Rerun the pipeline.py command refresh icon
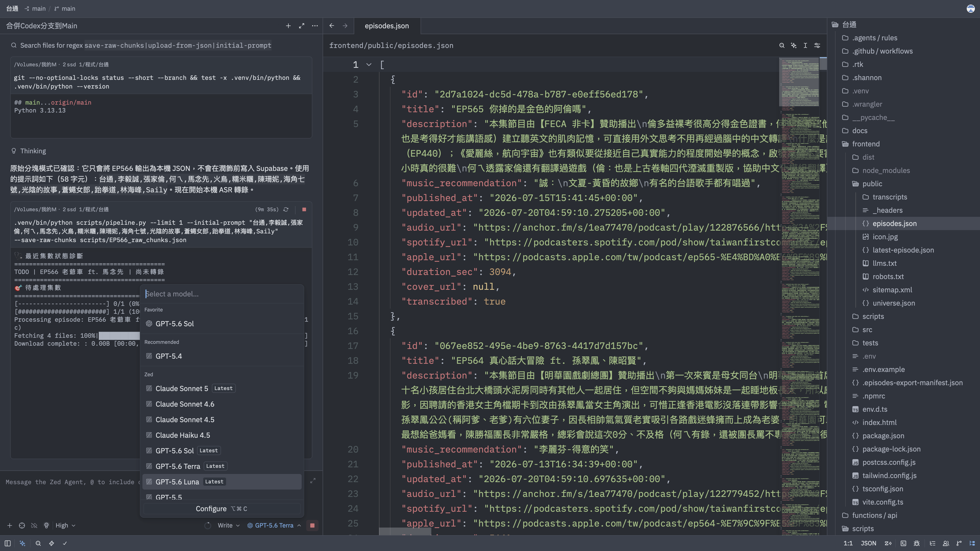Image resolution: width=980 pixels, height=551 pixels. point(286,209)
